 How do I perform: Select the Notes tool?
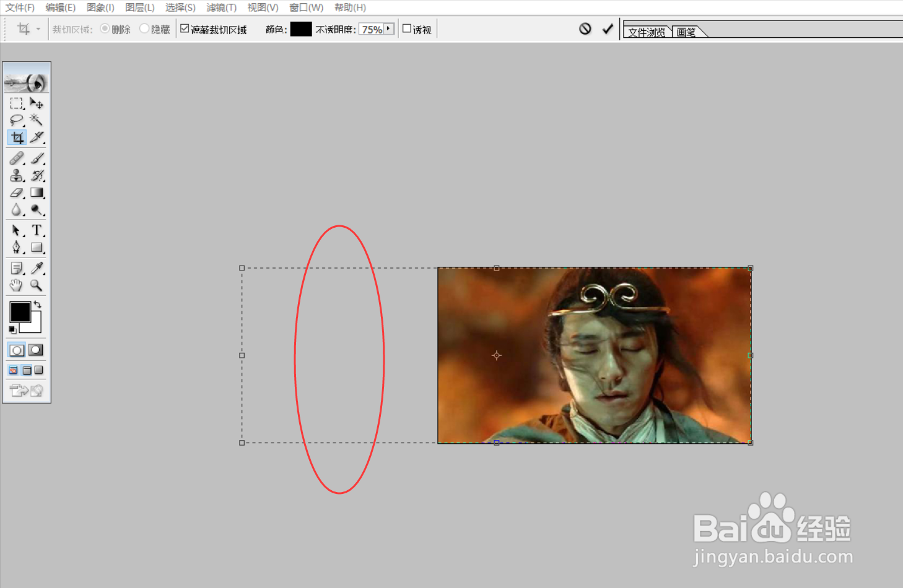pos(17,268)
